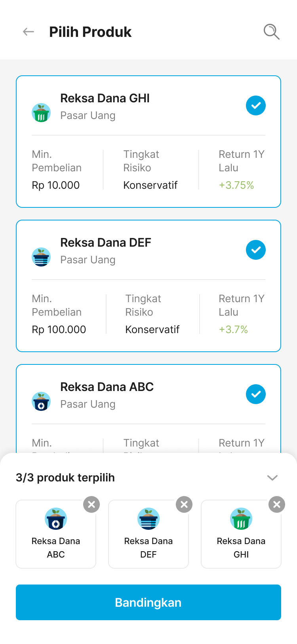Select the Reksa Dana ABC thumbnail in tray
The image size is (297, 644).
pyautogui.click(x=56, y=533)
